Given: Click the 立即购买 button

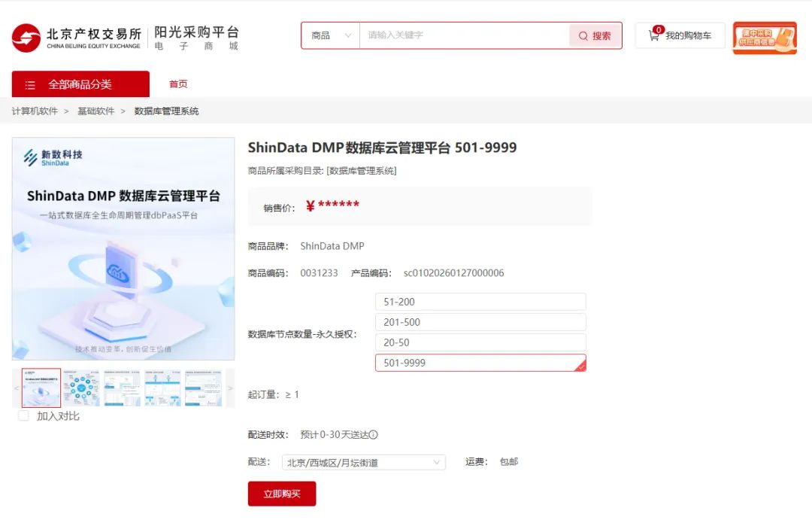Looking at the screenshot, I should 282,494.
